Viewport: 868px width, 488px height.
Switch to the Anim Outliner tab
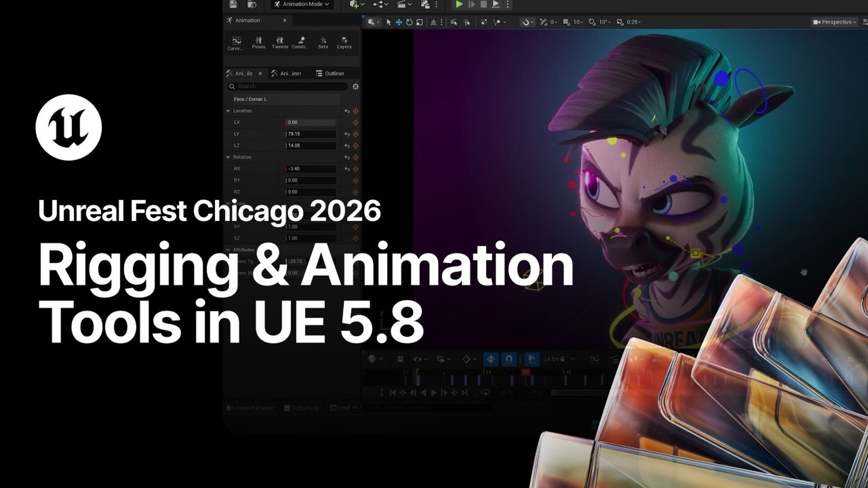[287, 73]
